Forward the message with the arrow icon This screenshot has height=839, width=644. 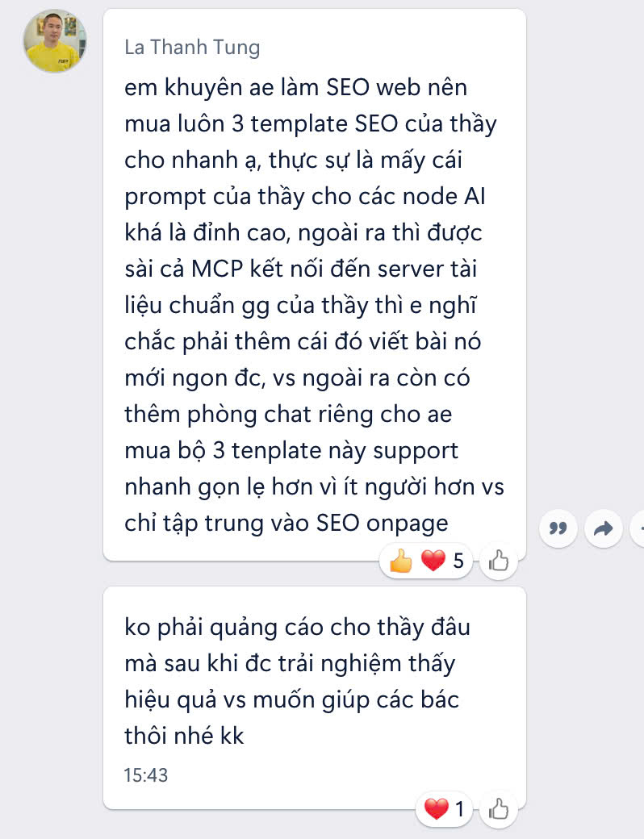(604, 528)
